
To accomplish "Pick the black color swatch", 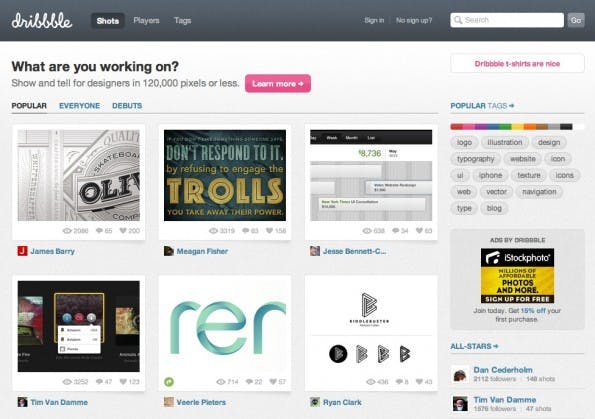I will click(x=566, y=127).
